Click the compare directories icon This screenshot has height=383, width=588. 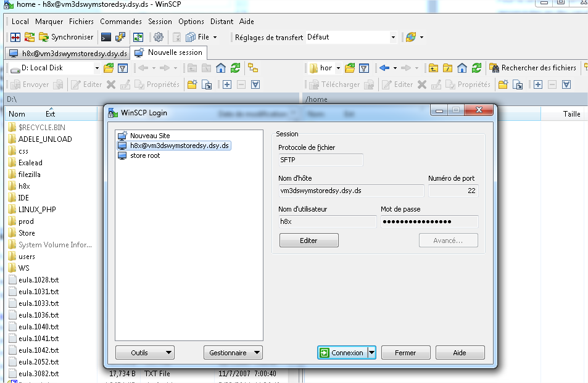coord(15,37)
